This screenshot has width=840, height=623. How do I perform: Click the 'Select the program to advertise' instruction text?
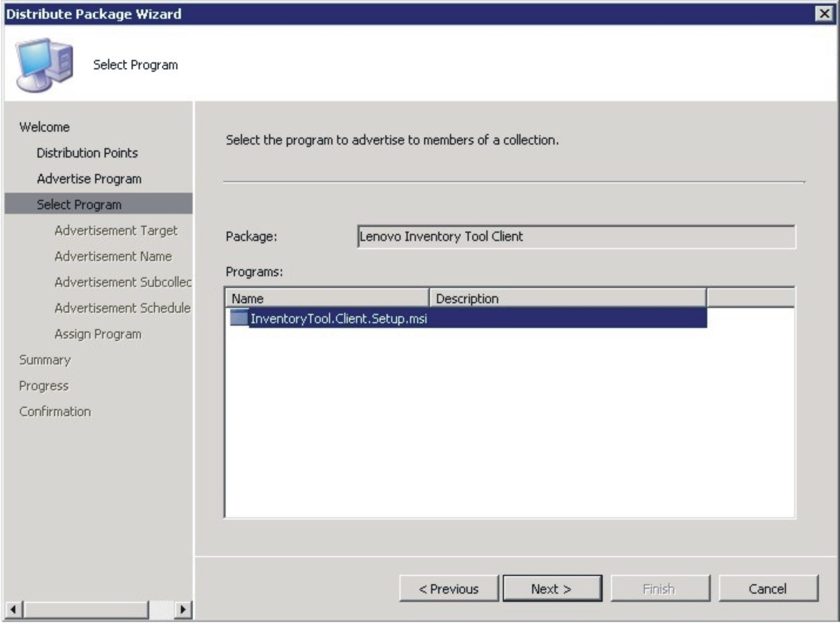[x=392, y=140]
